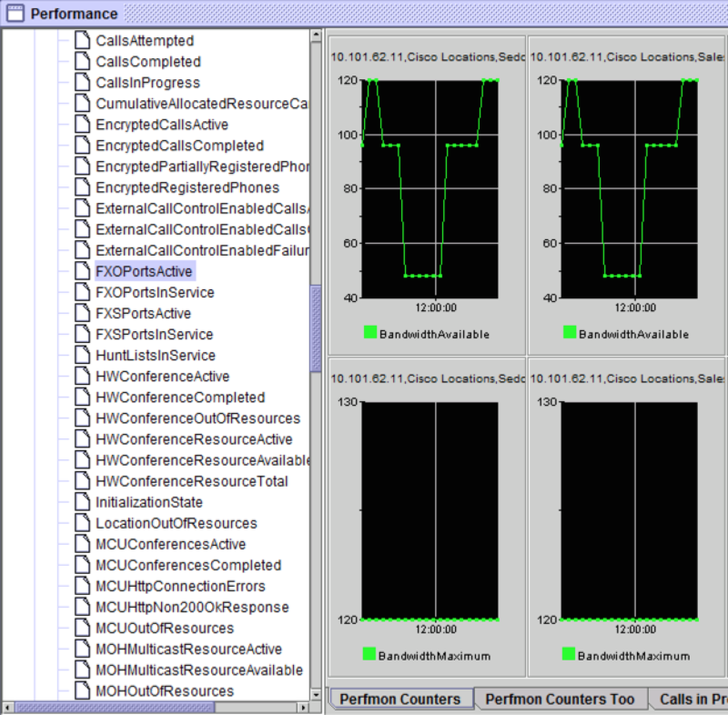Click the icon beside MOHOutOfResources
The image size is (728, 715).
point(83,690)
